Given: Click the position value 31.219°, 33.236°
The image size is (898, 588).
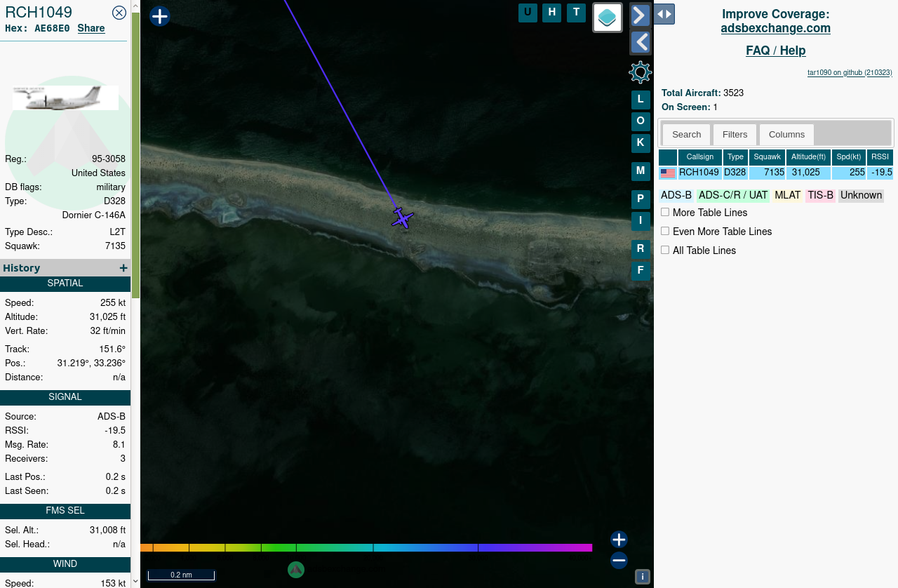Looking at the screenshot, I should point(91,363).
